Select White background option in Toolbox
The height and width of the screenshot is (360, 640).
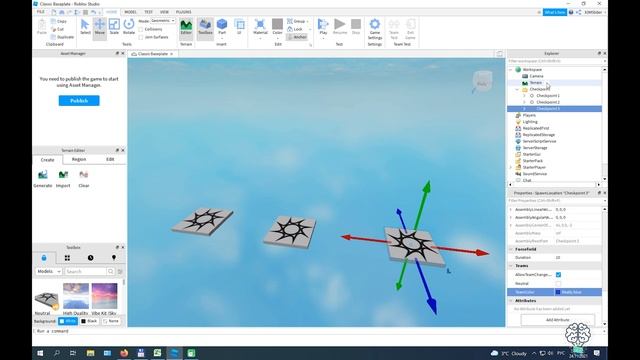pyautogui.click(x=68, y=321)
